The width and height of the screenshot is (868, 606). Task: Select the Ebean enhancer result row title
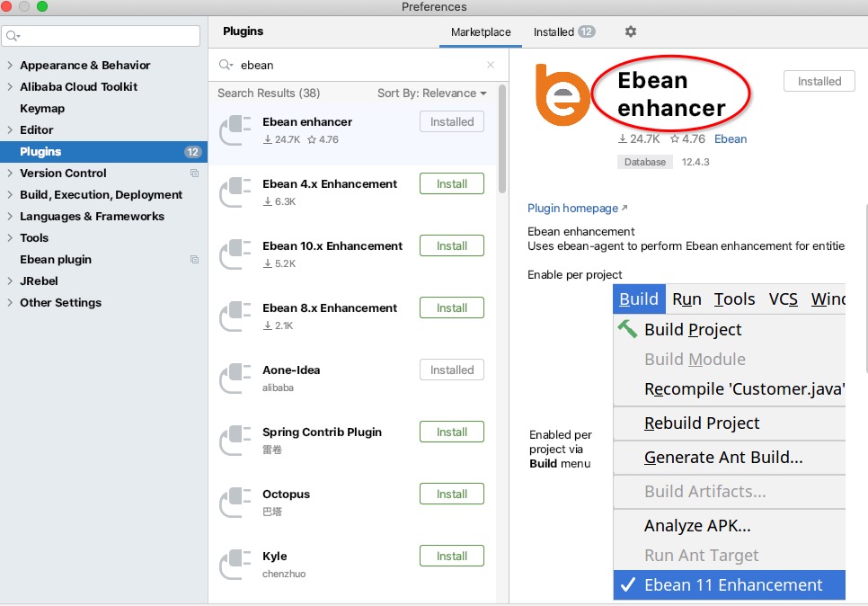click(x=307, y=122)
